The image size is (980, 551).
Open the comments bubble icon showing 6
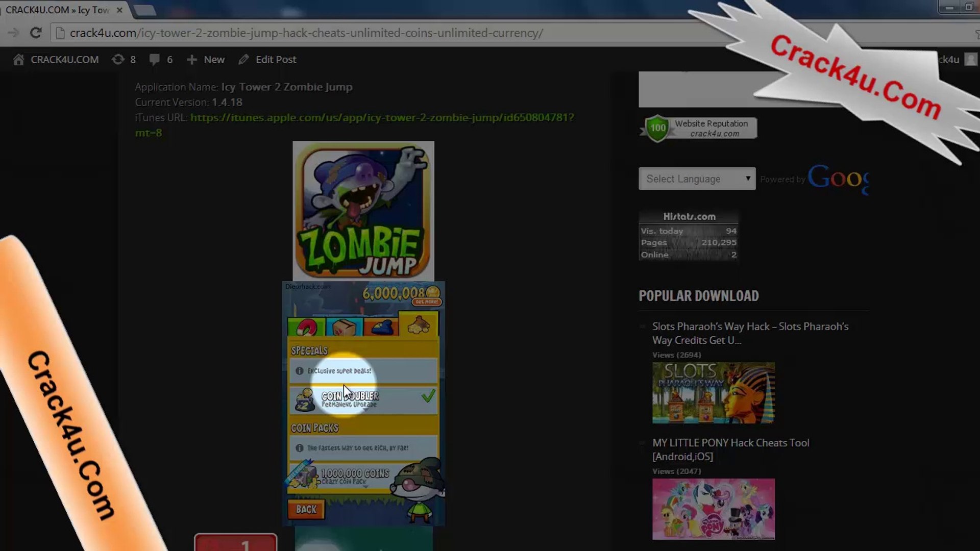point(154,60)
